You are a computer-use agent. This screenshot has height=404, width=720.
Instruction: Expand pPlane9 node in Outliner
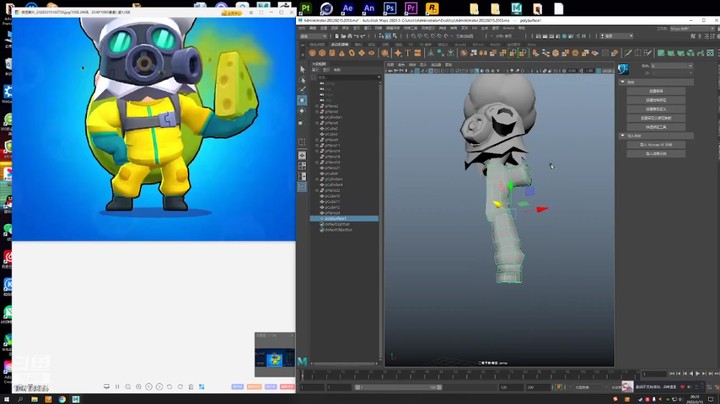point(317,140)
